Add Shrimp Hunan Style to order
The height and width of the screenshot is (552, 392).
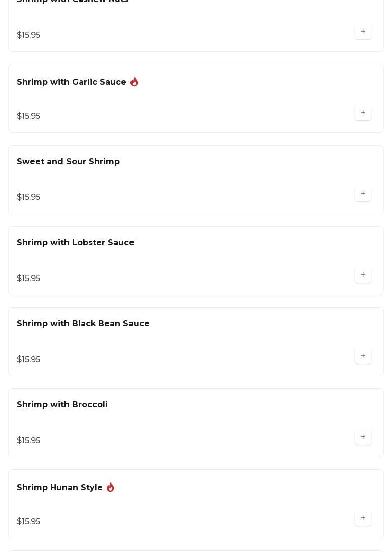click(363, 518)
